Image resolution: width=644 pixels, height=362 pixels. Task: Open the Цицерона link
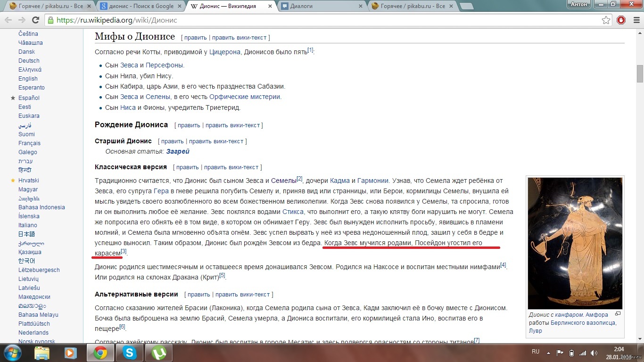[x=224, y=52]
